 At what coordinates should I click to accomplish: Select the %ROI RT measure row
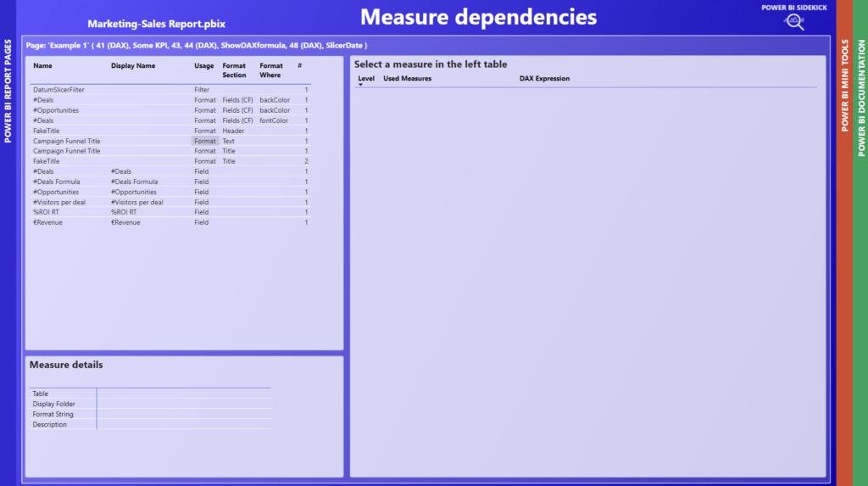pos(46,212)
